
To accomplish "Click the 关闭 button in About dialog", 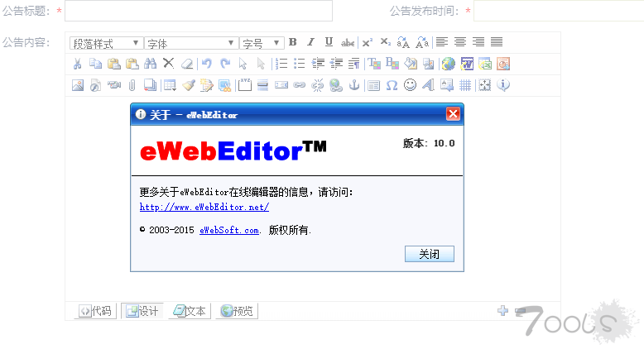I will click(430, 254).
